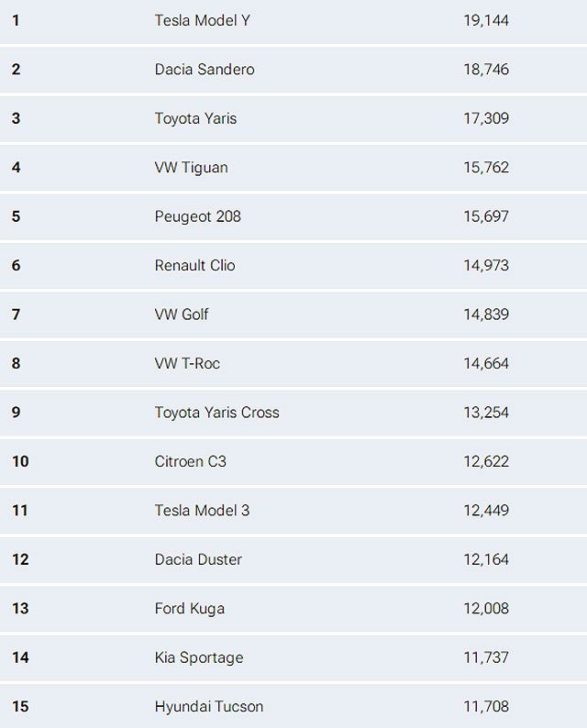Click the sales figure 19,144
Viewport: 587px width, 728px height.
486,20
